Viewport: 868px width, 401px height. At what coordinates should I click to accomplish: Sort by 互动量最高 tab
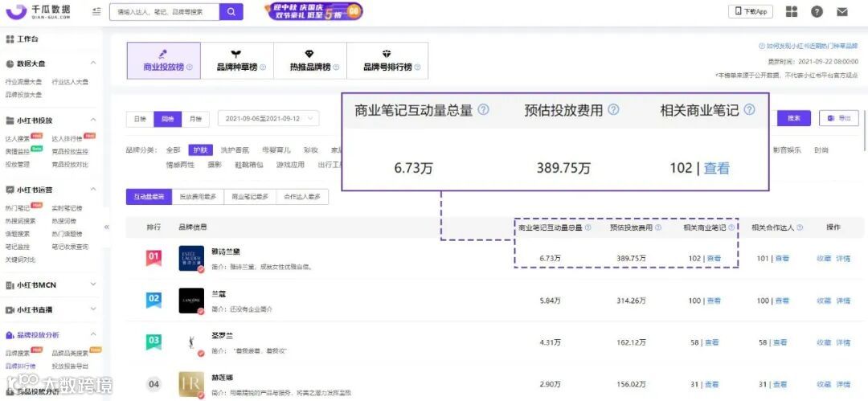(149, 197)
